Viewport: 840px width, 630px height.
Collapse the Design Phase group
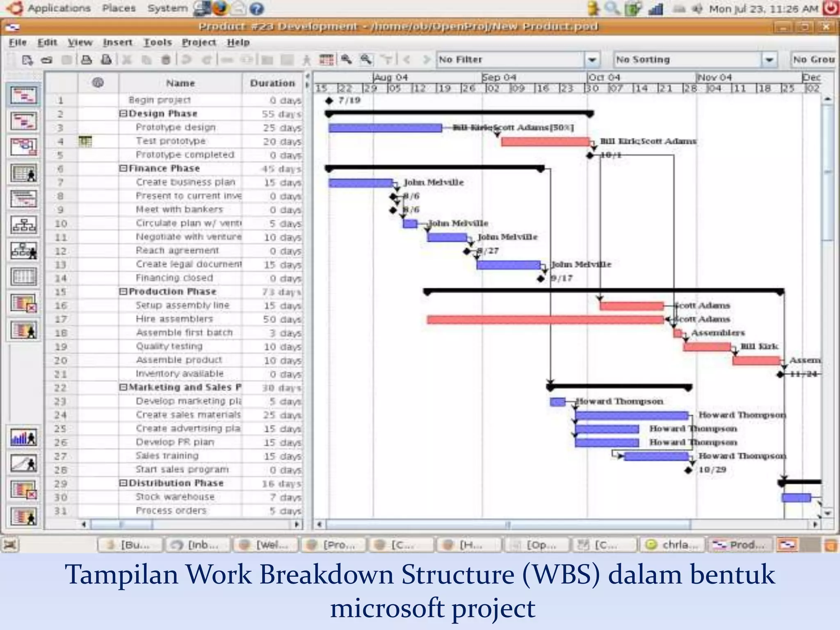(123, 114)
